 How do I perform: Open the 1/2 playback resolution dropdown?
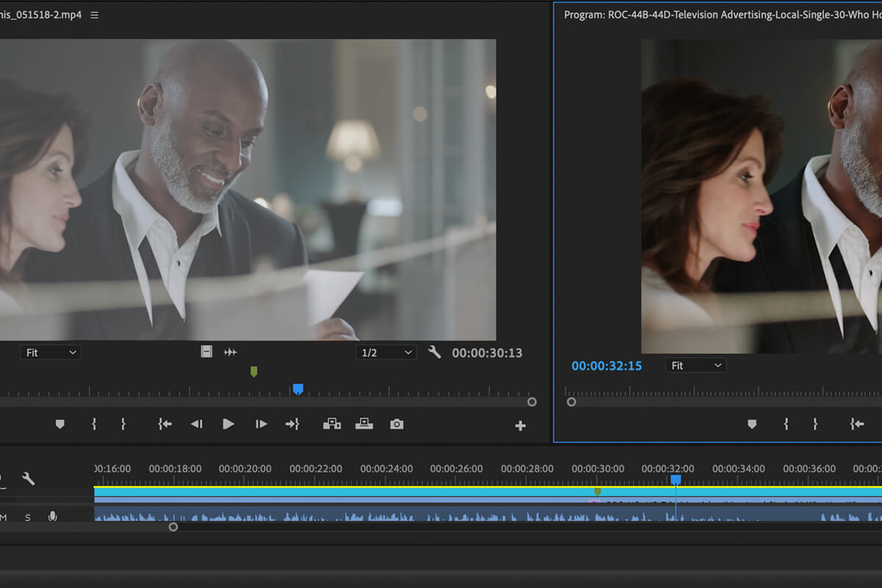386,352
